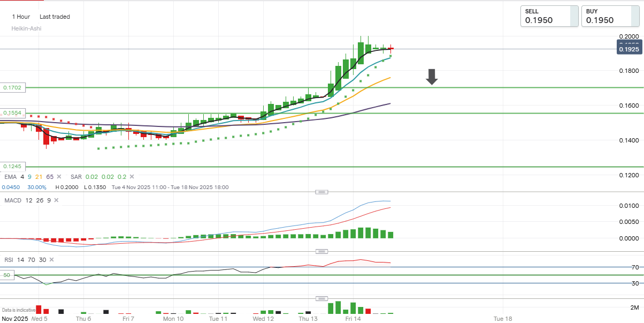Click the MACD panel resize handle
This screenshot has height=323, width=644.
pyautogui.click(x=321, y=192)
